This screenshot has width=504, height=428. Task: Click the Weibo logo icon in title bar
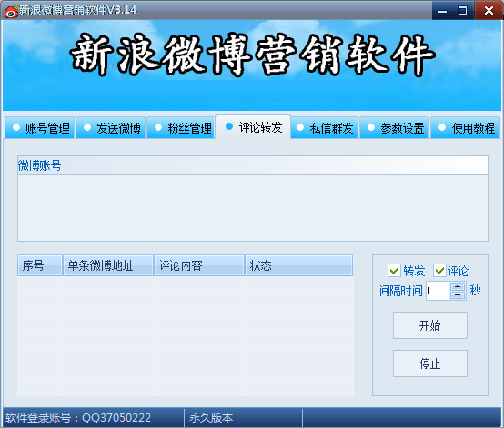(12, 11)
